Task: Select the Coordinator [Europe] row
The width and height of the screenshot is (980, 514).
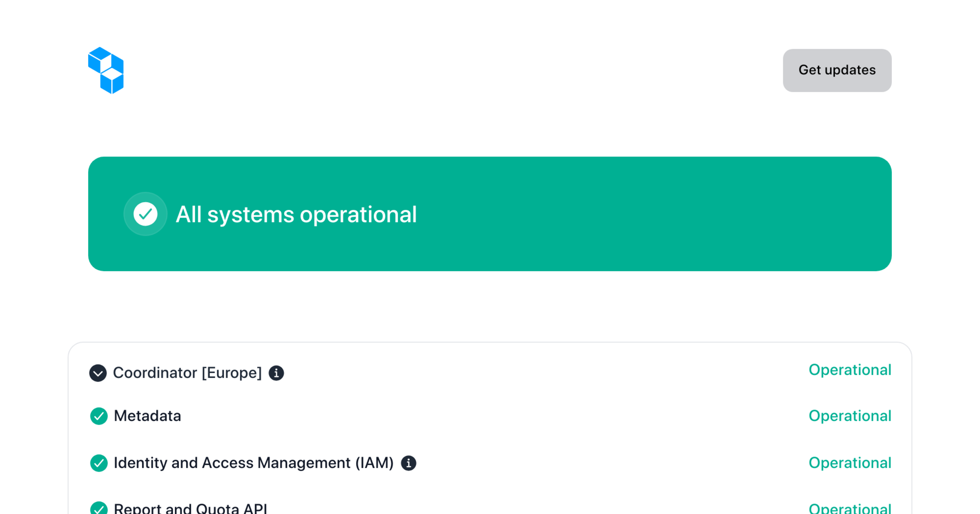Action: tap(188, 372)
